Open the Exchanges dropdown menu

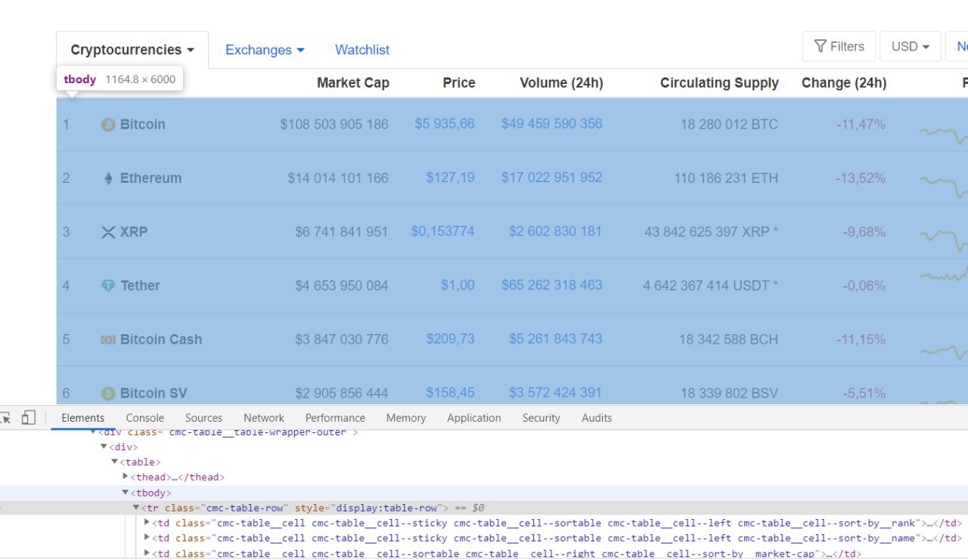click(265, 50)
